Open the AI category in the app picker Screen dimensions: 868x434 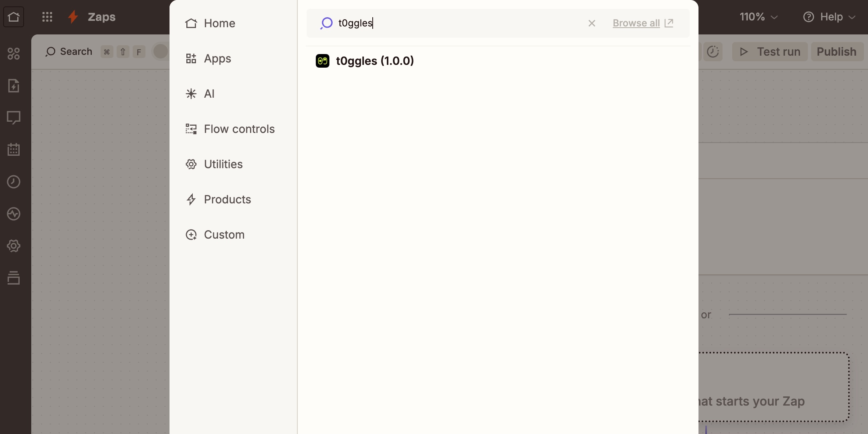(209, 94)
